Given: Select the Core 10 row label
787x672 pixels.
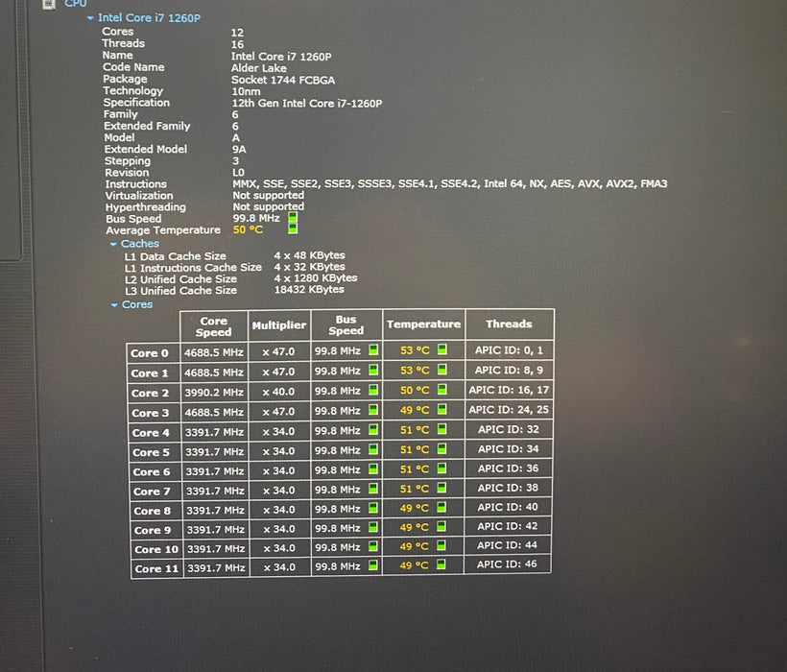Looking at the screenshot, I should click(155, 547).
